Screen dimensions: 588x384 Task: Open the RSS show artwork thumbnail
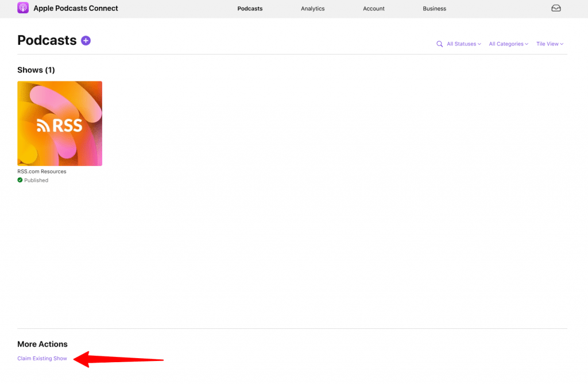(x=60, y=123)
